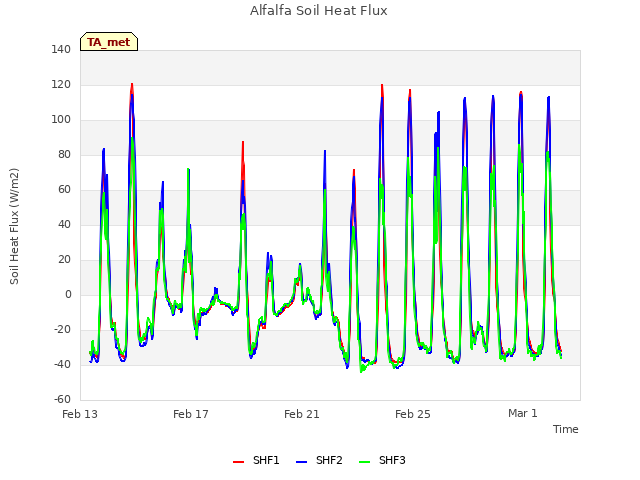Click the 100 y-axis tick label
Viewport: 640px width, 480px height.
[x=61, y=120]
